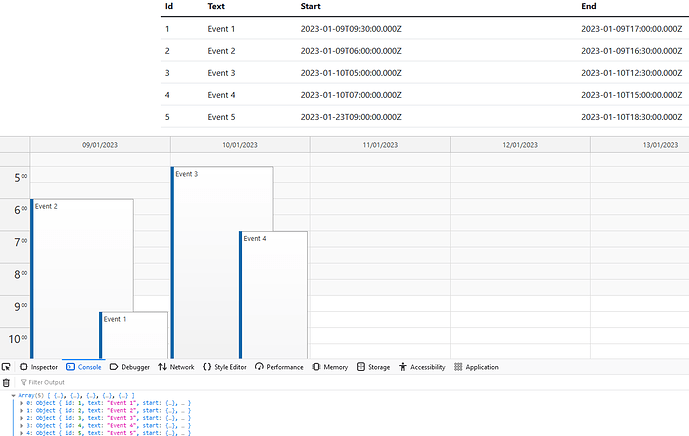Click the Memory chip icon
The image size is (689, 436).
click(316, 367)
